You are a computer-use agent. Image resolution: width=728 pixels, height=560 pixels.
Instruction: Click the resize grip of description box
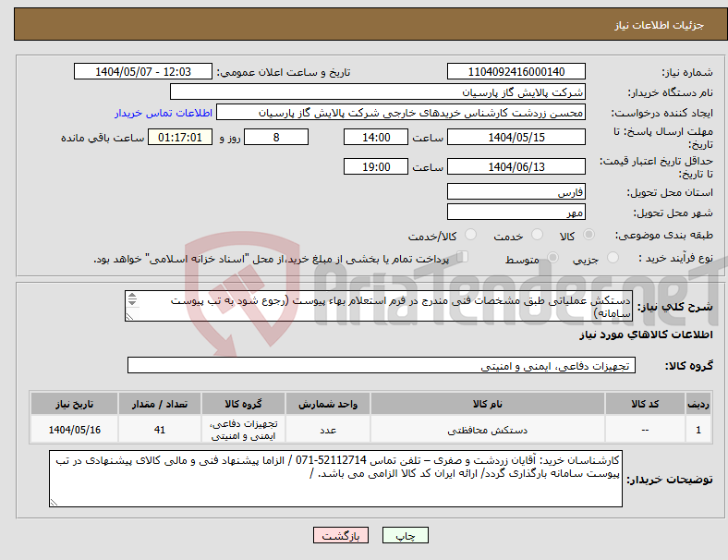pyautogui.click(x=129, y=317)
